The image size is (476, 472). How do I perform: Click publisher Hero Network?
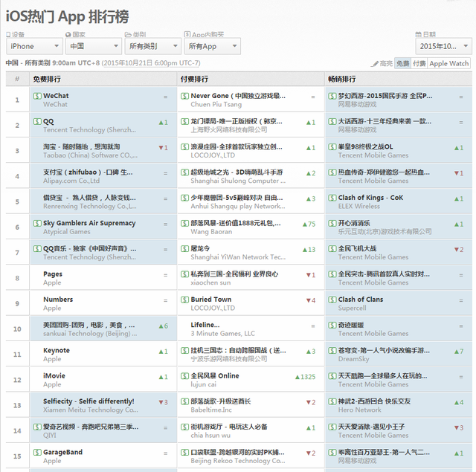coord(360,410)
